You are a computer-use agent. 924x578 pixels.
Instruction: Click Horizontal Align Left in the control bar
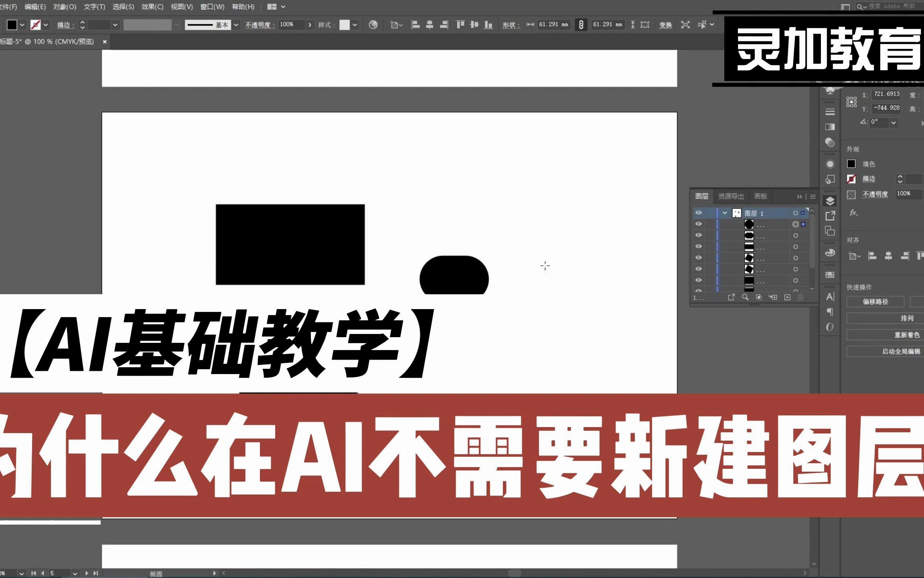(x=415, y=25)
